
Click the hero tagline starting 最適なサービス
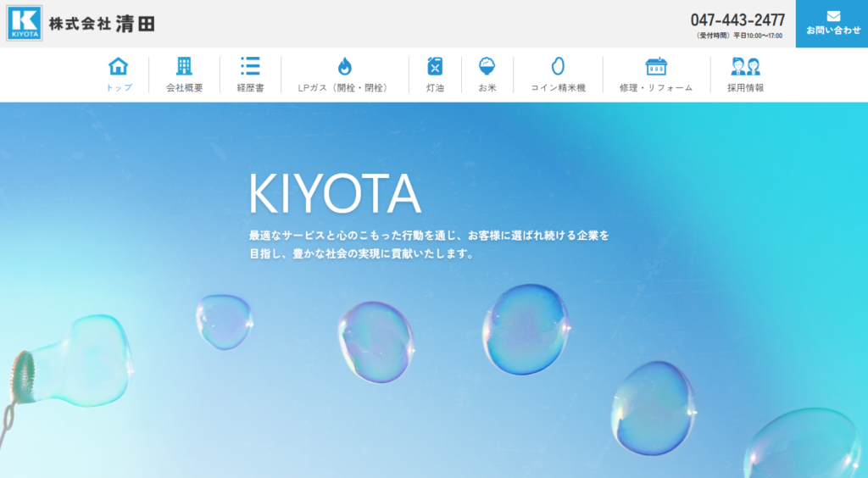[429, 236]
